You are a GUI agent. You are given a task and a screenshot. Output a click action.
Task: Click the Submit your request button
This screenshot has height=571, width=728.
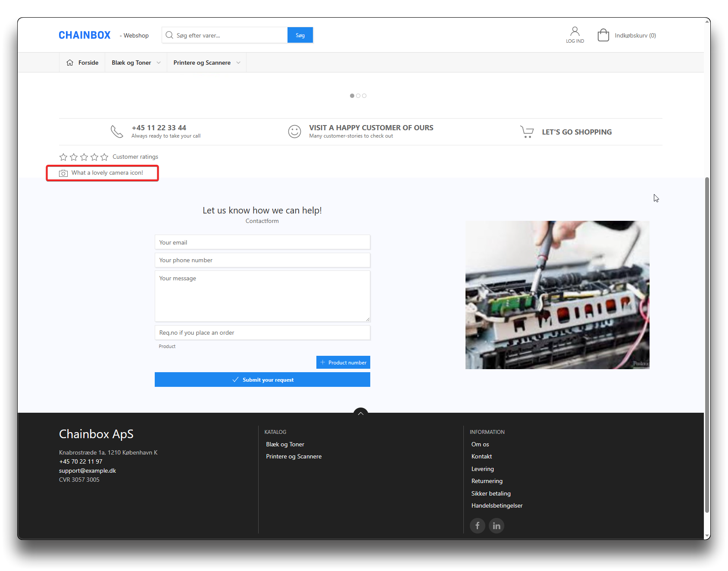coord(262,380)
